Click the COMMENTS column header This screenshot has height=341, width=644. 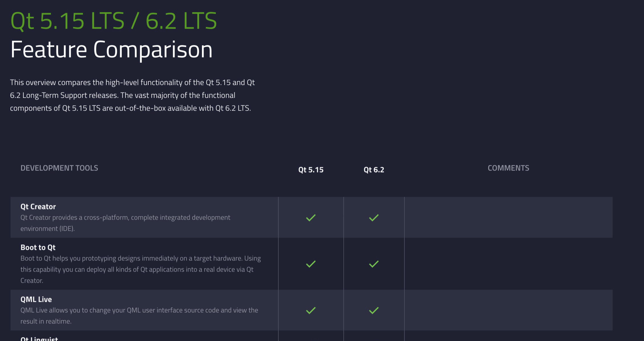point(508,168)
